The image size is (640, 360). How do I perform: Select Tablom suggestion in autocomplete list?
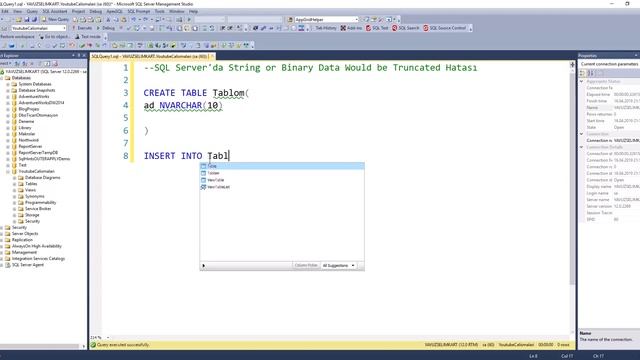pos(282,173)
